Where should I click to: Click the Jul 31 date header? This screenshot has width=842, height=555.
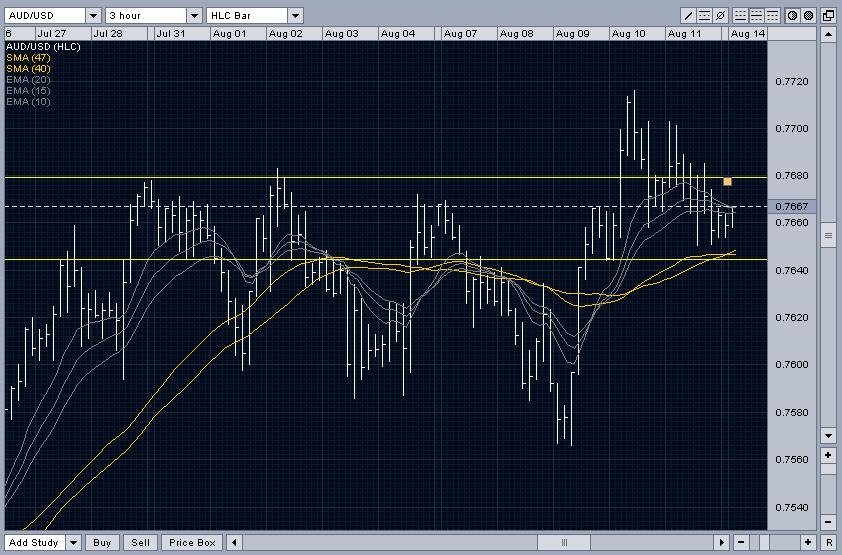click(171, 34)
